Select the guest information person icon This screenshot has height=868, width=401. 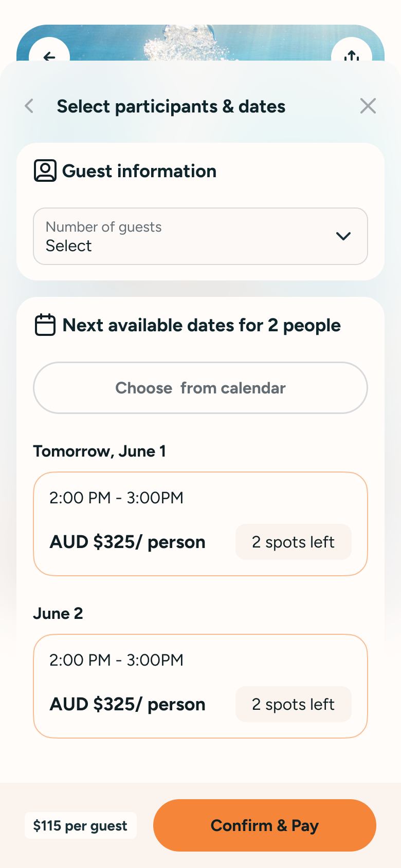[45, 171]
